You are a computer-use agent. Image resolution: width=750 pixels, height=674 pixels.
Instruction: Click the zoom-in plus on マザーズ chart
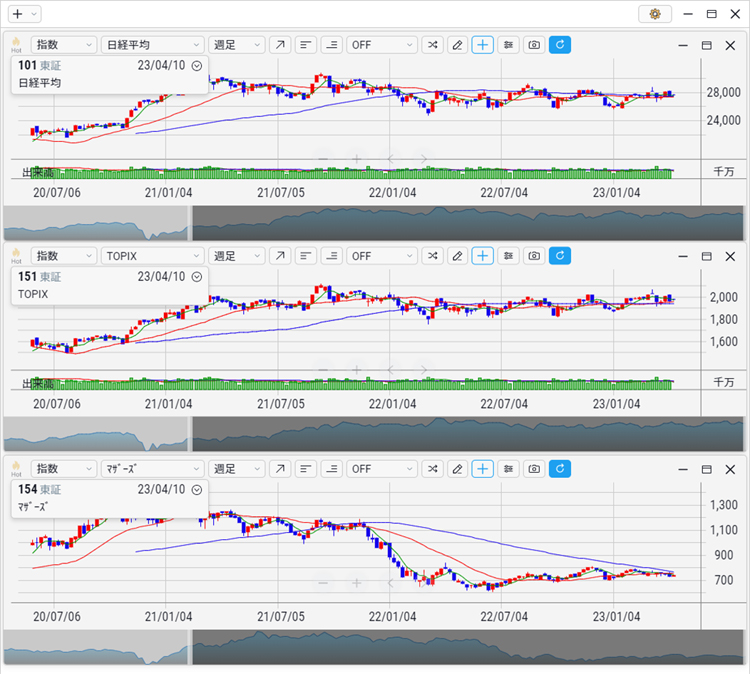point(356,582)
